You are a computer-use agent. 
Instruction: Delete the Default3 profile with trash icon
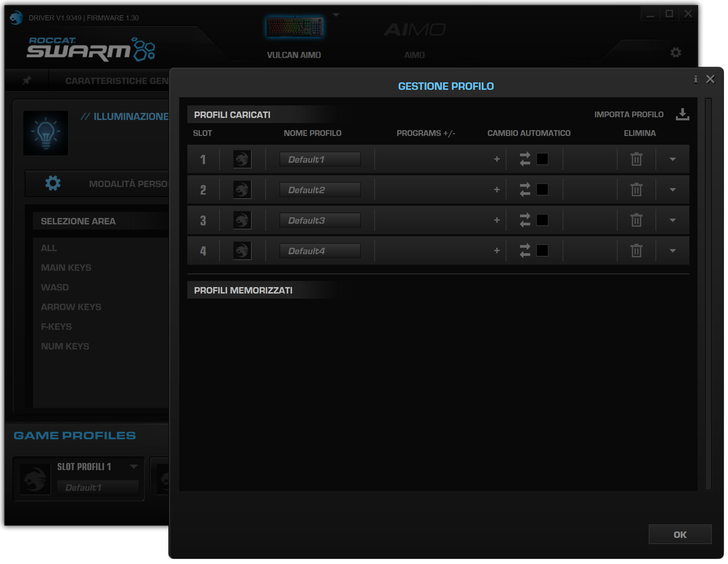coord(637,220)
